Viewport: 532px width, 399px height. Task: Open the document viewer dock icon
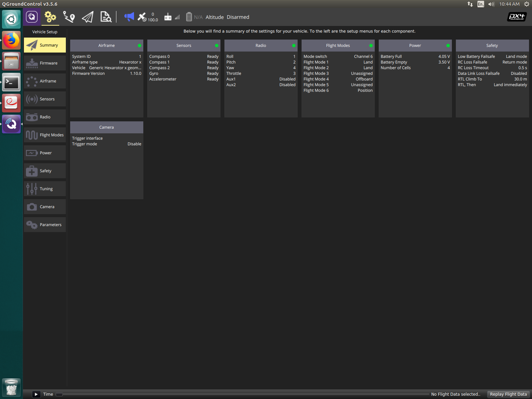[x=11, y=103]
